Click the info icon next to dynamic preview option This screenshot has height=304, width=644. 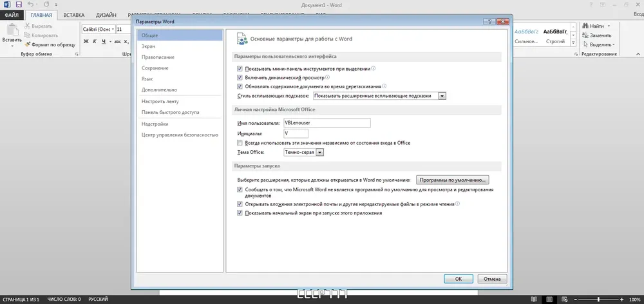pos(327,77)
